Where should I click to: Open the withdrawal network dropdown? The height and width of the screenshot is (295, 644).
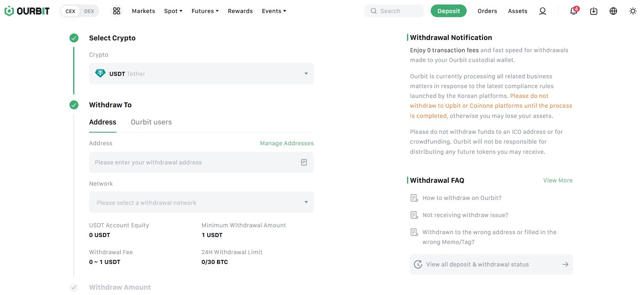(201, 202)
